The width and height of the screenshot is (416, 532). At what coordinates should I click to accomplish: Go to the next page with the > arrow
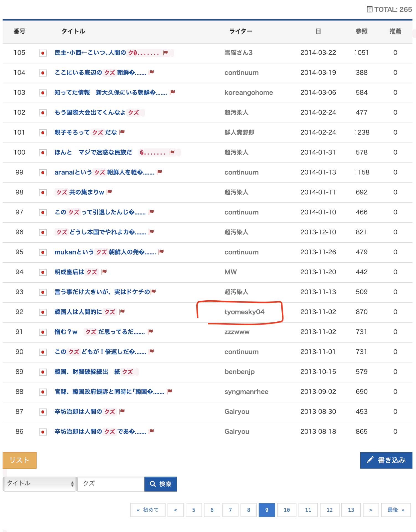[371, 510]
